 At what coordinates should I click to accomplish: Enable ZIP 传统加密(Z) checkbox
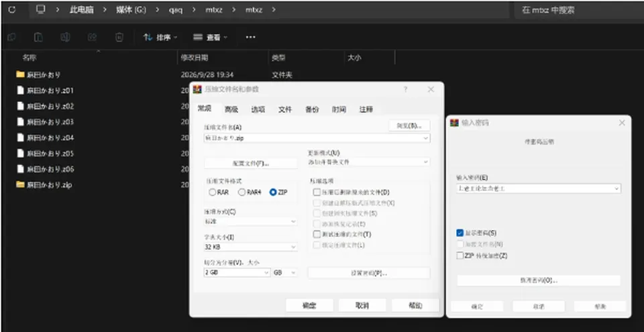click(x=460, y=256)
